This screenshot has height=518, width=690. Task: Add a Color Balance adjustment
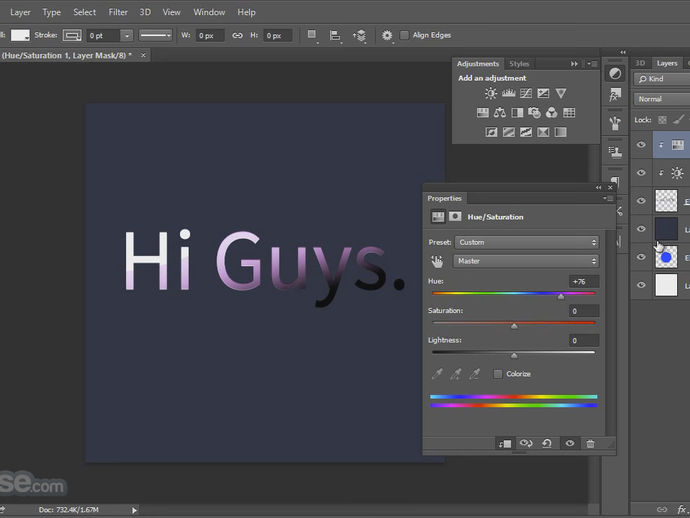pos(500,112)
